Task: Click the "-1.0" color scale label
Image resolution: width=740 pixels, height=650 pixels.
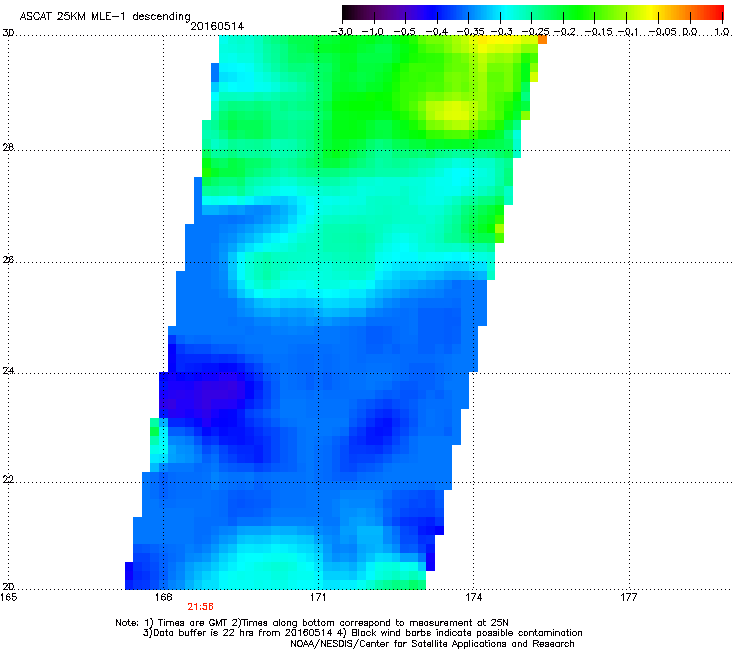Action: pyautogui.click(x=373, y=32)
